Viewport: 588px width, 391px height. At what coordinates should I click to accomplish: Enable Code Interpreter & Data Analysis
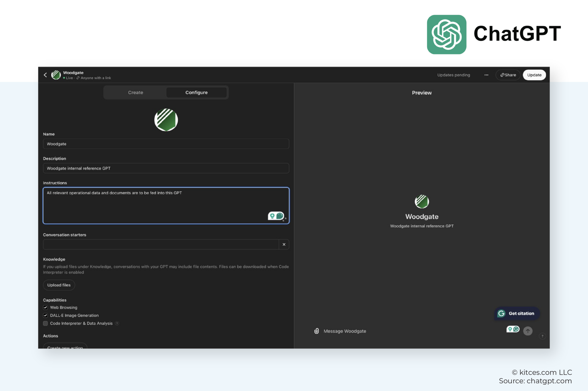click(45, 323)
